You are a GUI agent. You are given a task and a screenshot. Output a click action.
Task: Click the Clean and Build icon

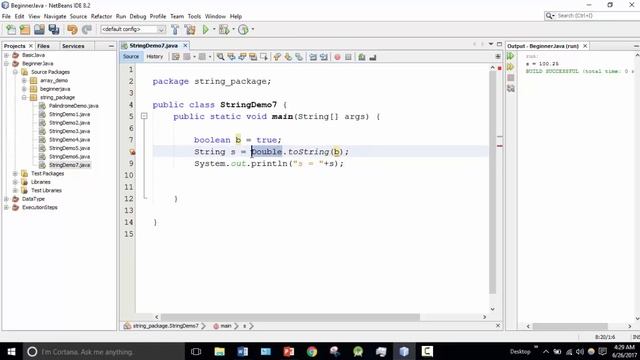190,29
